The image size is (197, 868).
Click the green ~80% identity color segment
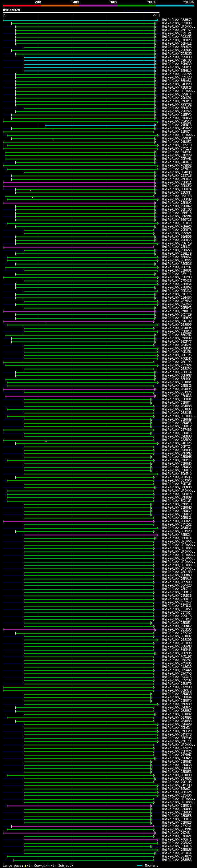point(137,6)
